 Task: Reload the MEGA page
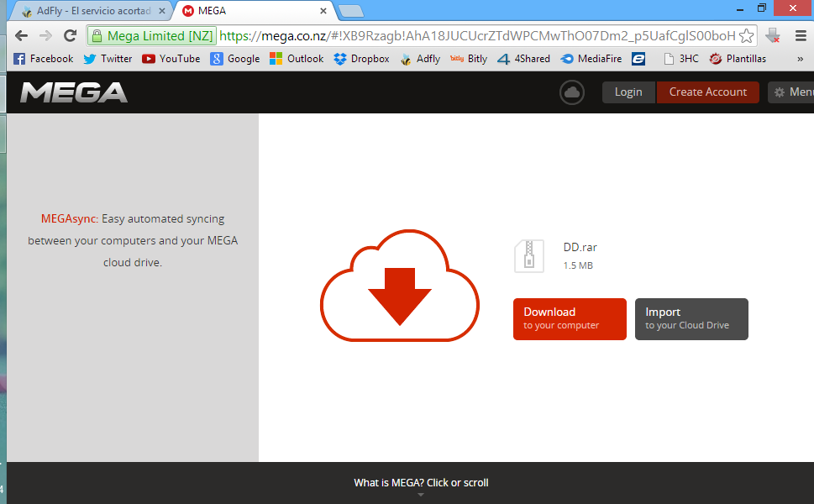point(70,36)
